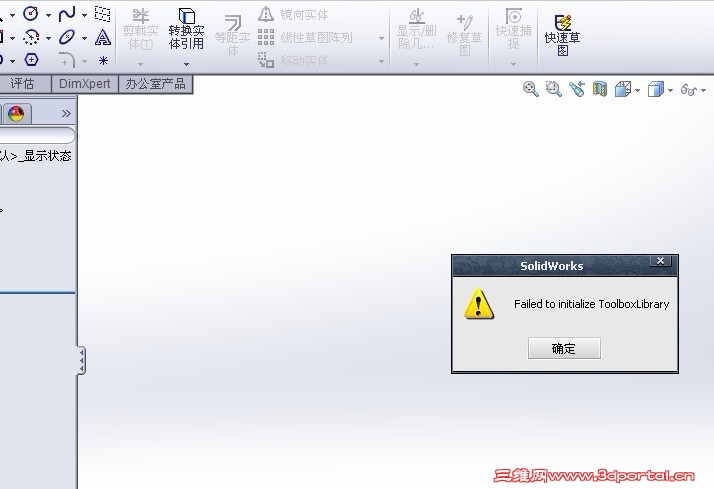Show more panel tabs with double chevron

point(66,113)
